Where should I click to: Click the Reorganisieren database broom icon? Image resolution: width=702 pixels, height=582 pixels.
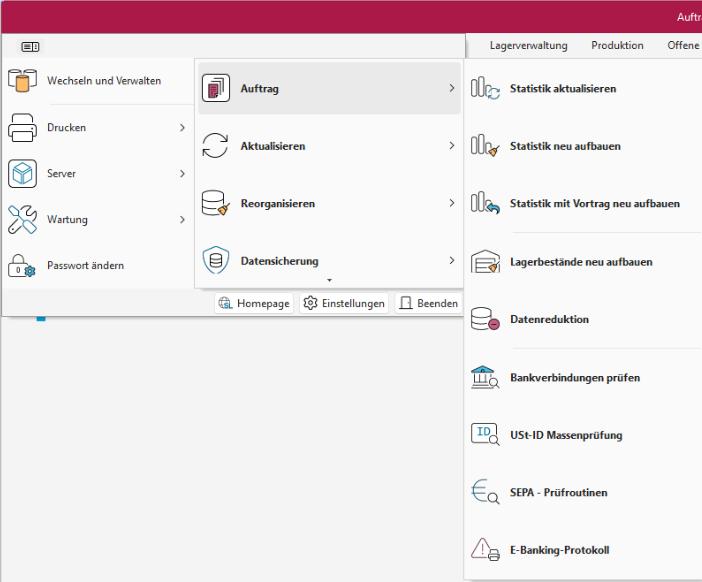216,203
